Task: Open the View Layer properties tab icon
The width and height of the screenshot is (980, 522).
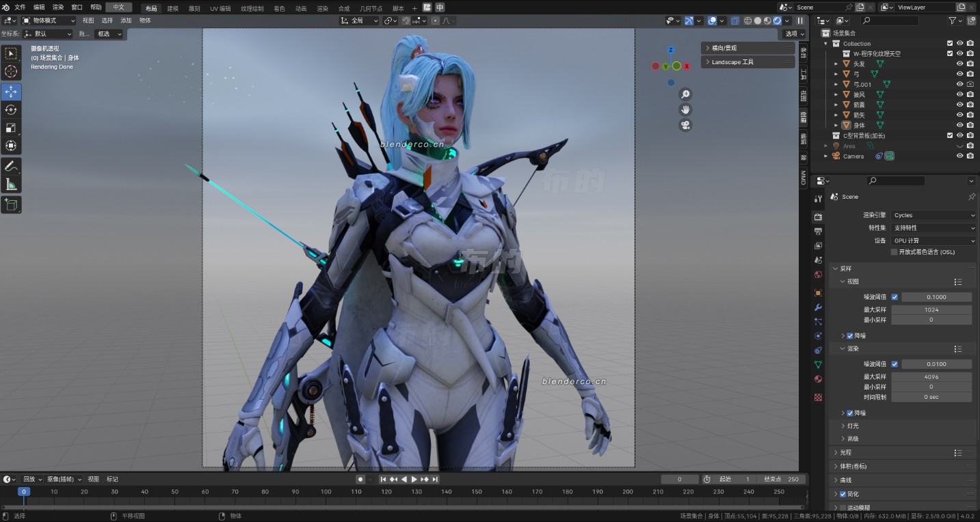Action: click(x=818, y=246)
